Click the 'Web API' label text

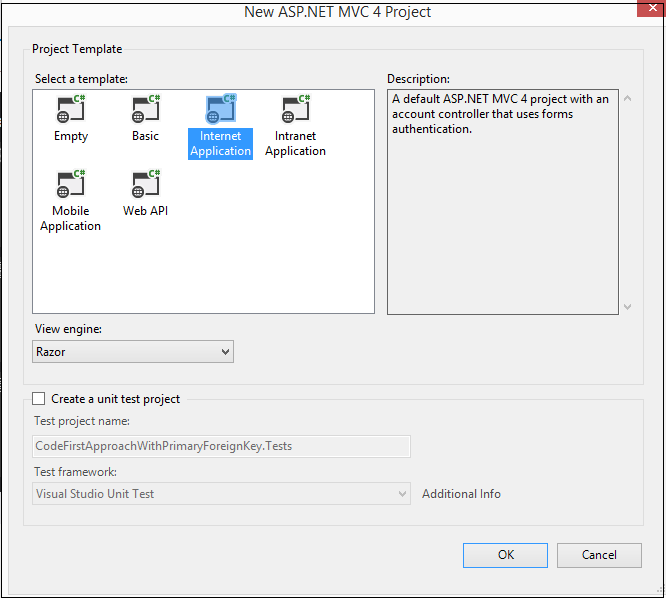pyautogui.click(x=145, y=211)
